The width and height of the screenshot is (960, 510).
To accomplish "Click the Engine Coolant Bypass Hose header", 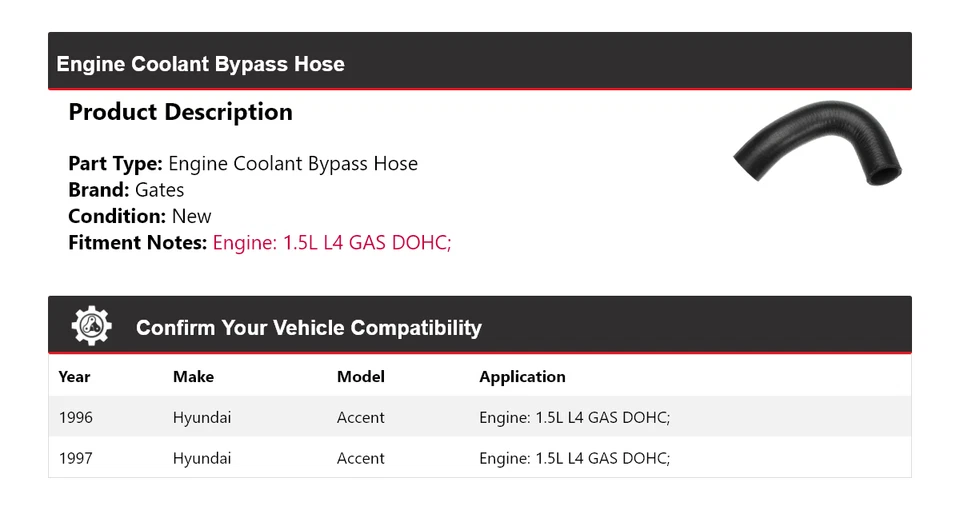I will pos(201,64).
